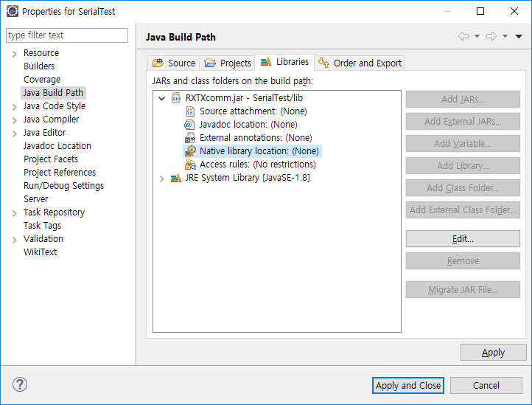Click the Javadoc location @ icon

[189, 125]
